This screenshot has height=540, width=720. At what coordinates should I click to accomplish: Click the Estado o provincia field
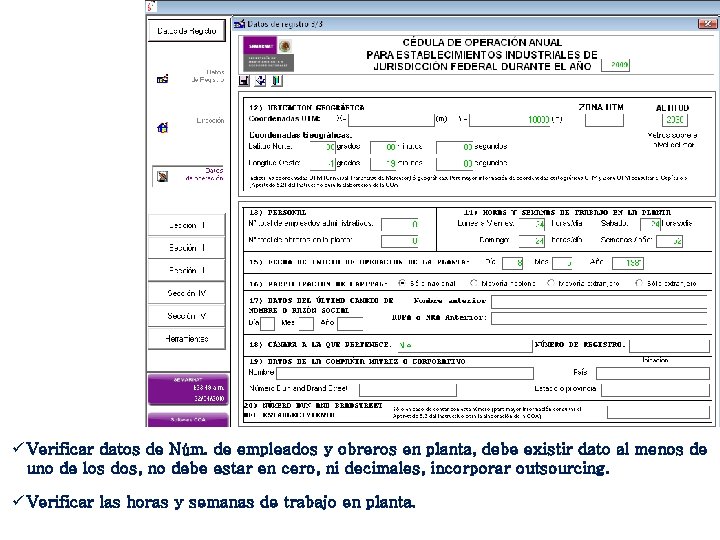pyautogui.click(x=656, y=390)
